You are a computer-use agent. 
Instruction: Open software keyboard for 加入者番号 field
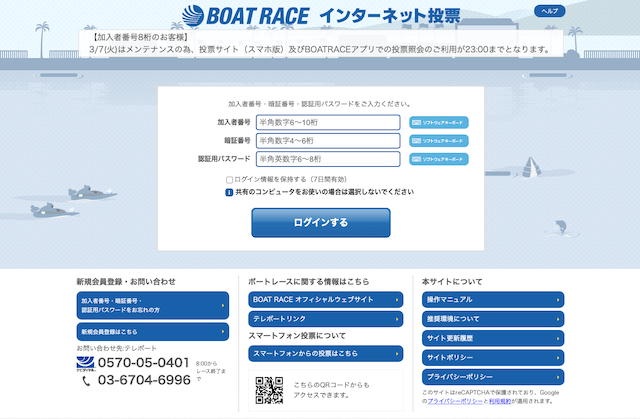[x=439, y=123]
